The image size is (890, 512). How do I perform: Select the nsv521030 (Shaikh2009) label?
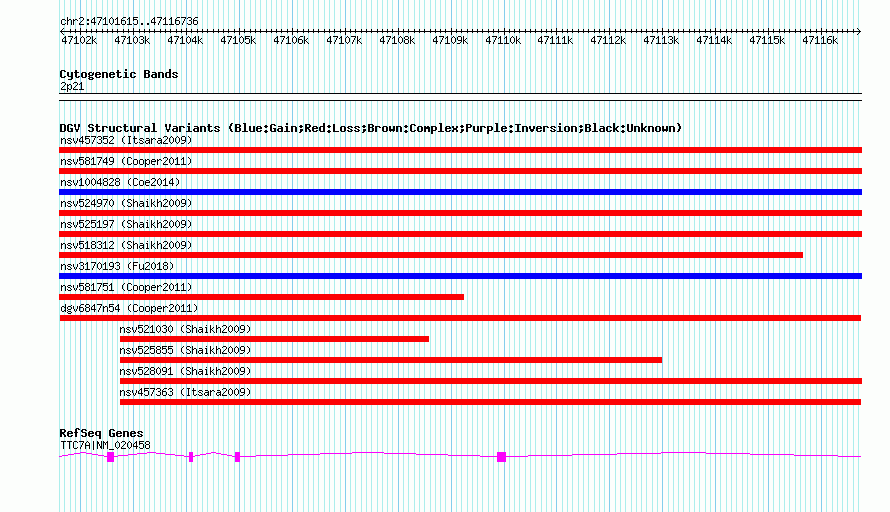pyautogui.click(x=185, y=329)
